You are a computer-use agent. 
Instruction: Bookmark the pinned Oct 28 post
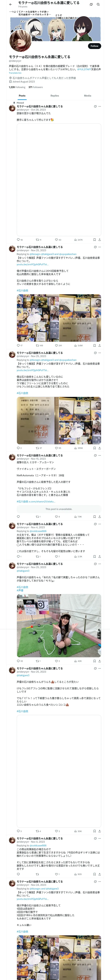pyautogui.click(x=95, y=240)
